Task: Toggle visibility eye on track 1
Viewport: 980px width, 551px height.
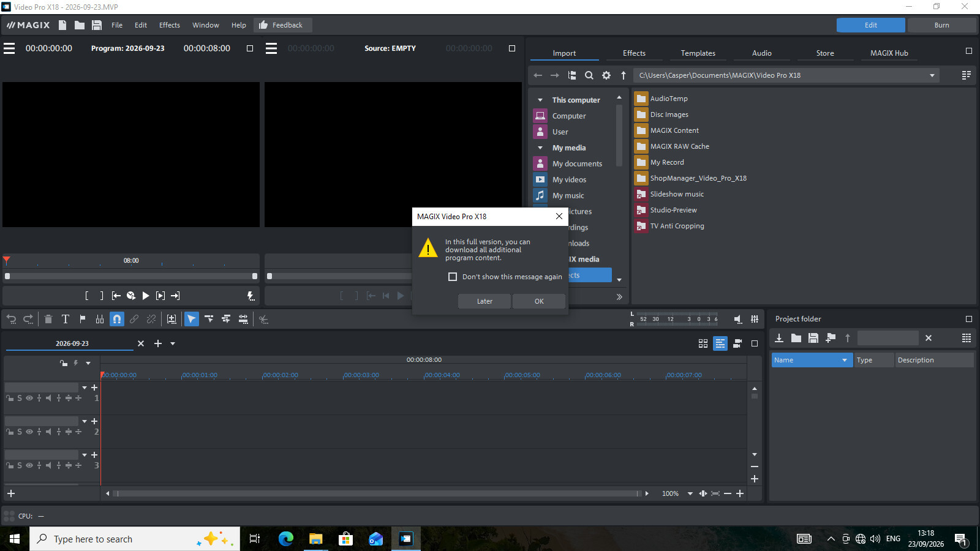Action: coord(29,398)
